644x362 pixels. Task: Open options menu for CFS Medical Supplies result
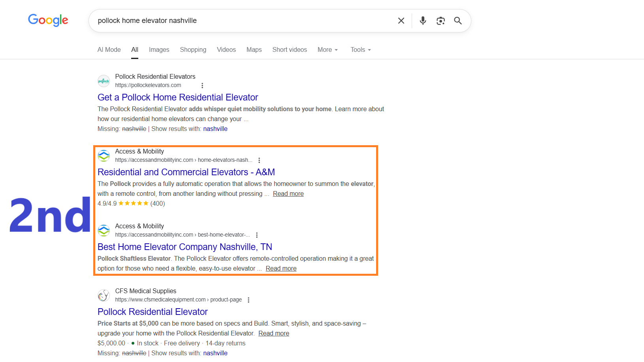[249, 300]
